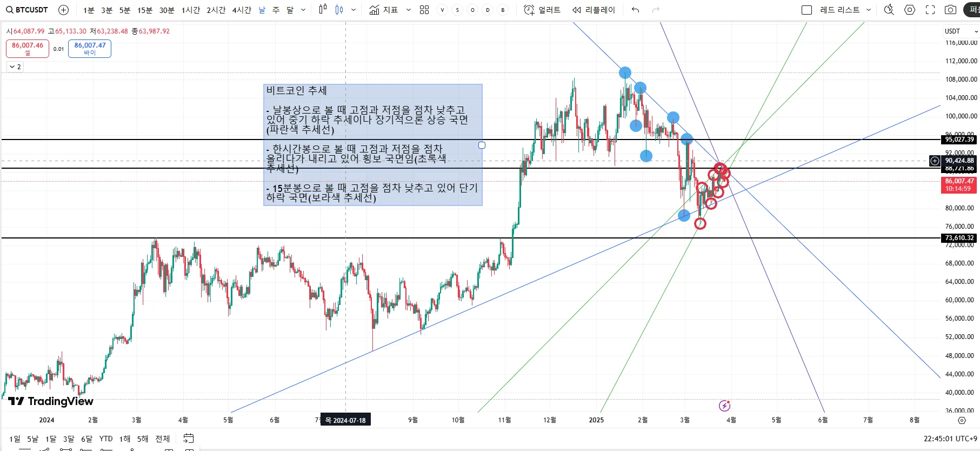Toggle the V quick button

coord(442,10)
